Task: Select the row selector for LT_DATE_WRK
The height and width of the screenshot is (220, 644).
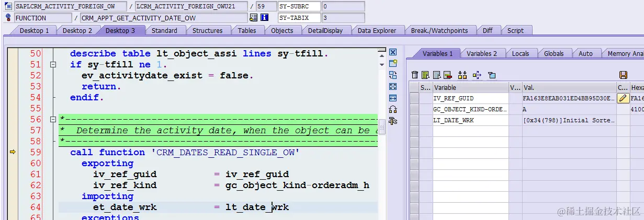Action: 414,120
